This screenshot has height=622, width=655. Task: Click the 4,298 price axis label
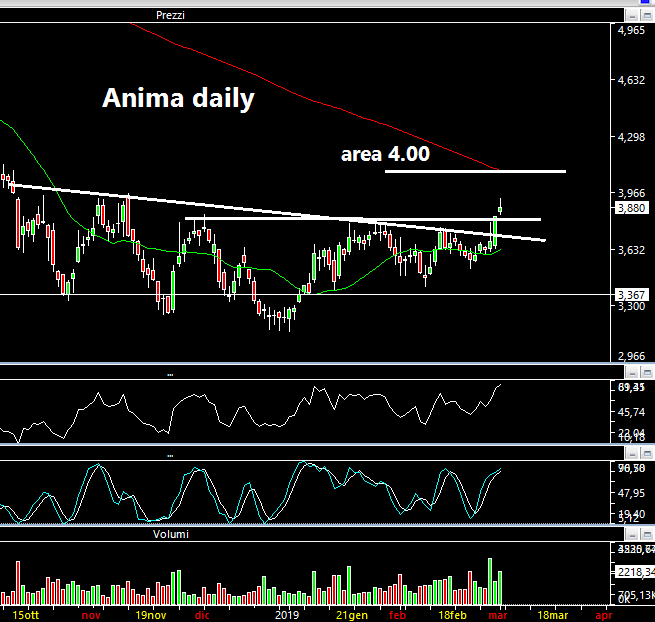[631, 137]
